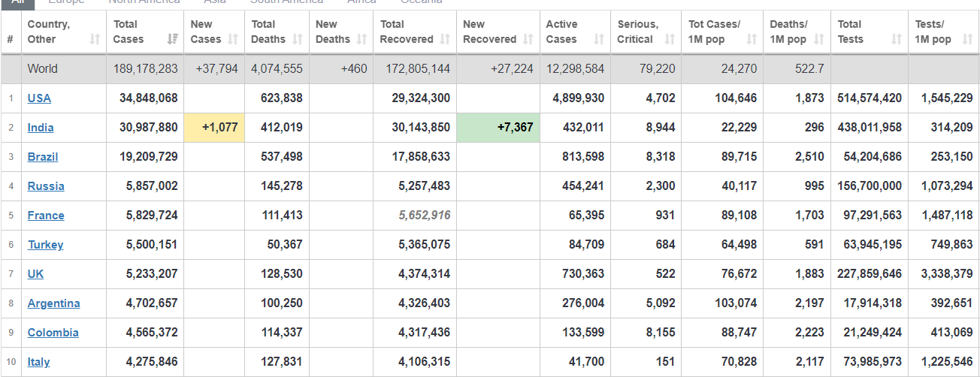Select World new recovered +27,224
Viewport: 980px width, 377px height.
click(512, 68)
